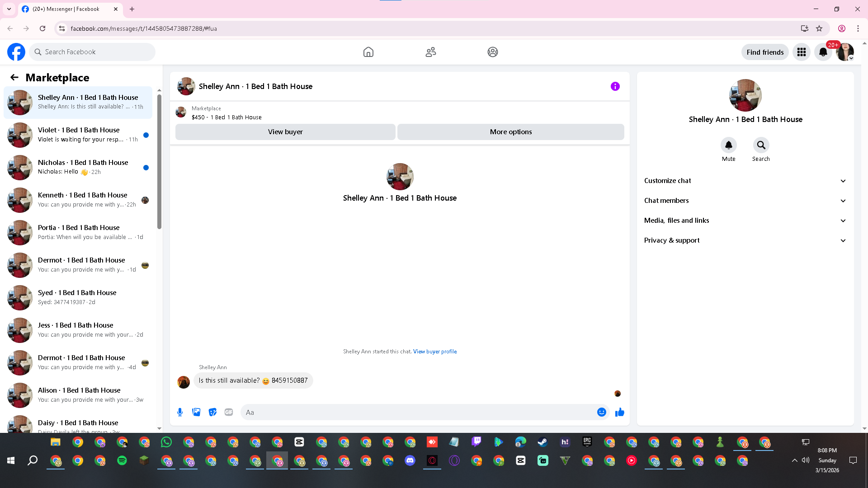Expand the Chat members section
This screenshot has height=488, width=868.
tap(745, 201)
